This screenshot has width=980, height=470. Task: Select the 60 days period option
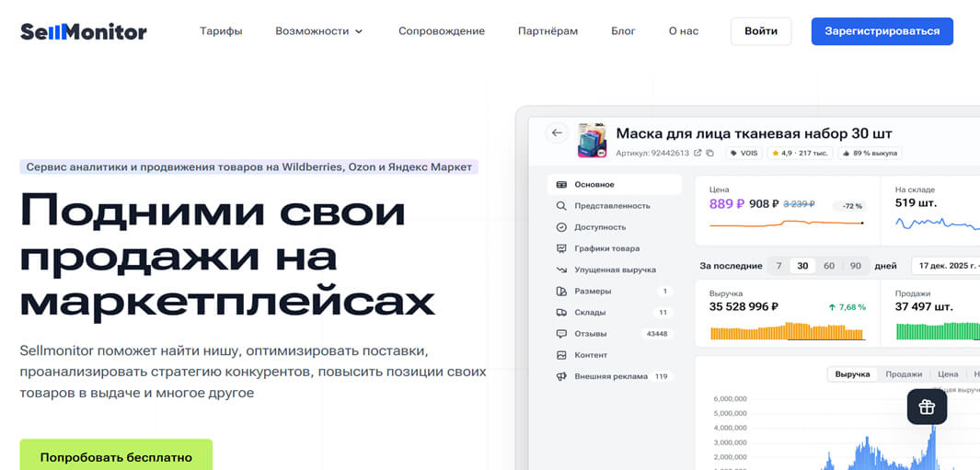click(x=829, y=266)
